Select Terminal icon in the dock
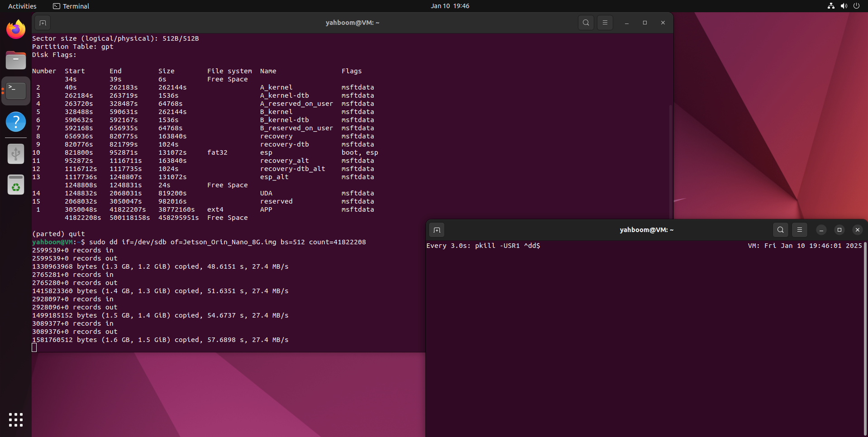This screenshot has width=868, height=437. click(16, 91)
